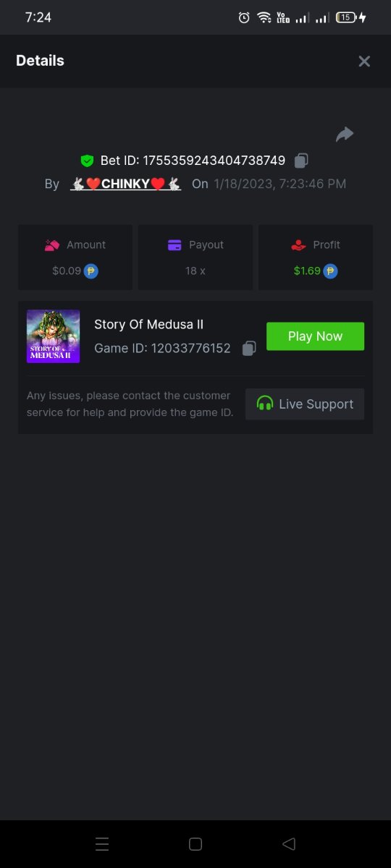The height and width of the screenshot is (868, 391).
Task: Tap the Amount money icon
Action: click(51, 245)
